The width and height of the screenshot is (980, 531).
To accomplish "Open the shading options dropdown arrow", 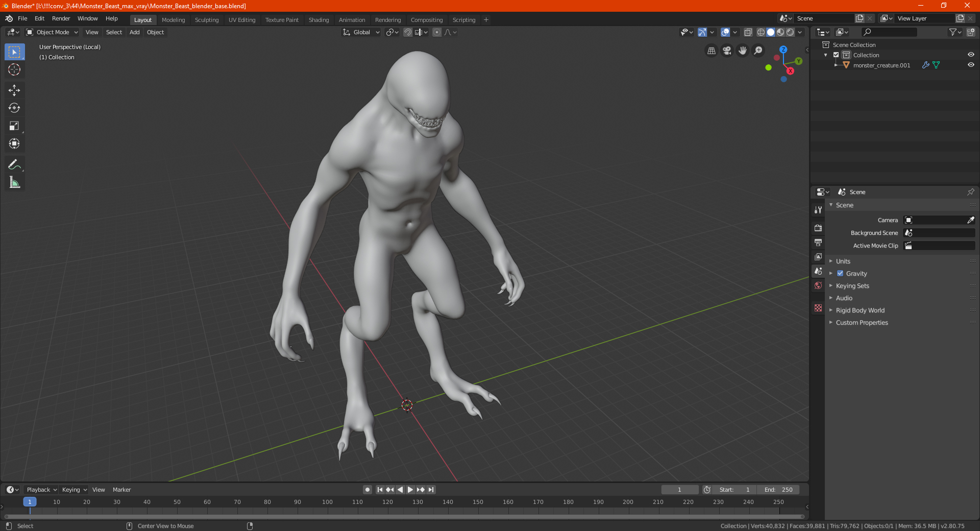I will click(x=800, y=32).
